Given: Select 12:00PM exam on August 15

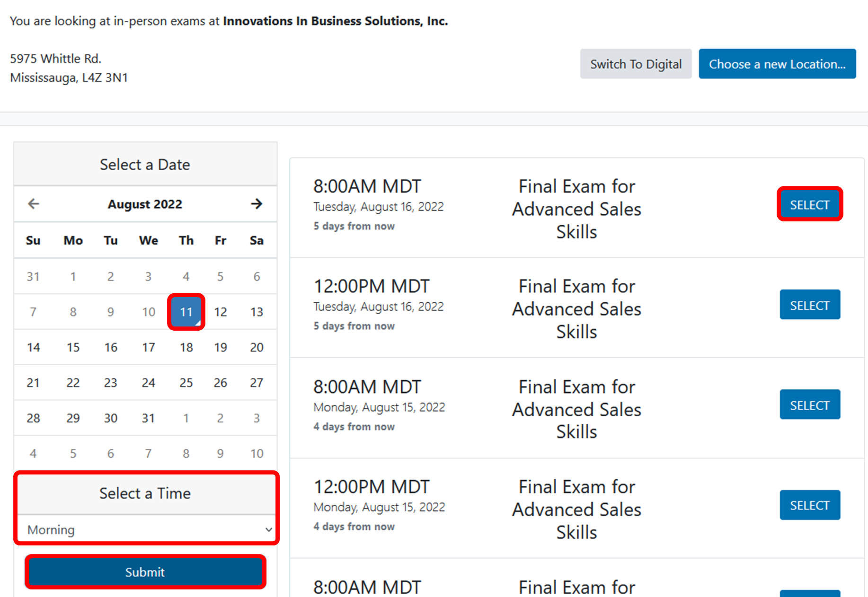Looking at the screenshot, I should (809, 505).
